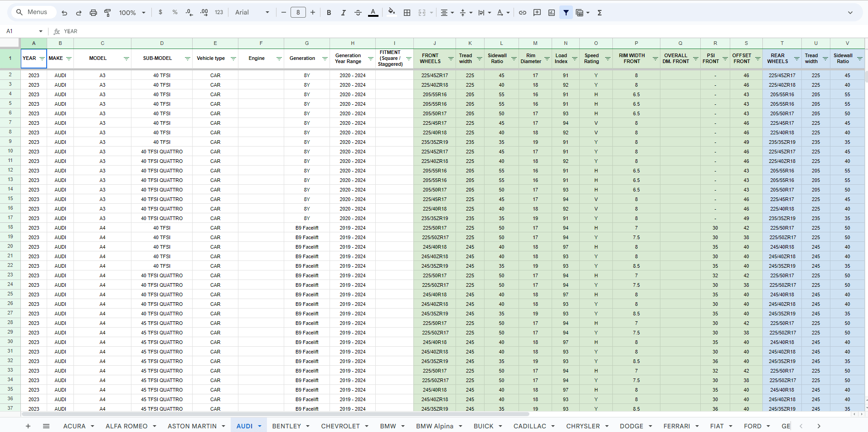Open the number format 123 menu

219,12
